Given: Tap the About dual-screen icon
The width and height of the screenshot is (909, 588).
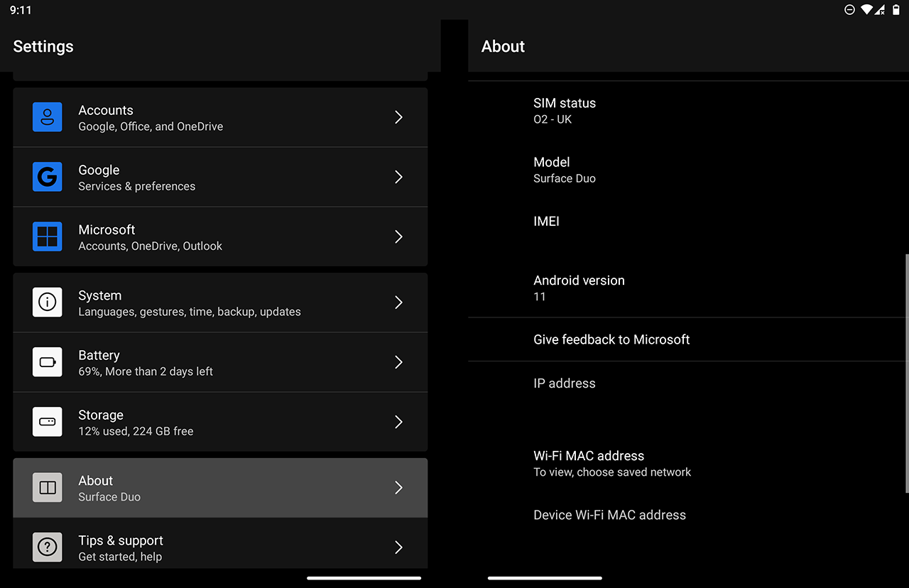Looking at the screenshot, I should [48, 488].
